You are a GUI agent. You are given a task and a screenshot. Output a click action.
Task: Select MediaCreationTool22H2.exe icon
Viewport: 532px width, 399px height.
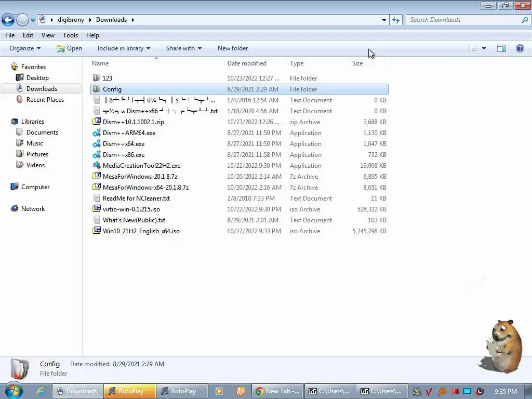click(x=97, y=165)
